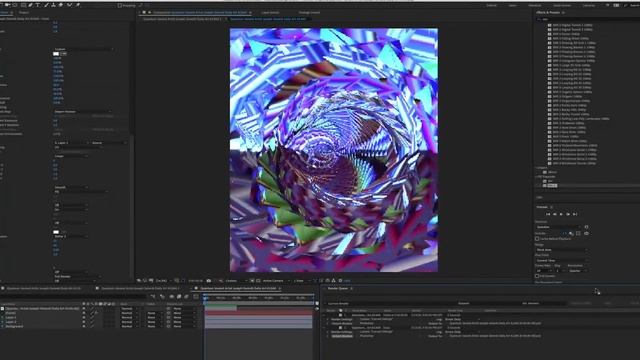
Task: Step back one frame in Preview panel
Action: click(555, 214)
